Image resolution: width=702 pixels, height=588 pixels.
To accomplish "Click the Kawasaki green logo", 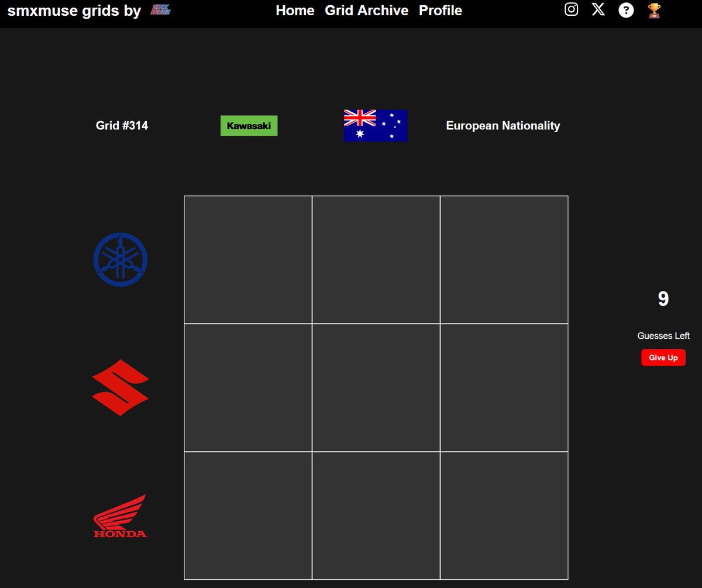I will tap(249, 126).
